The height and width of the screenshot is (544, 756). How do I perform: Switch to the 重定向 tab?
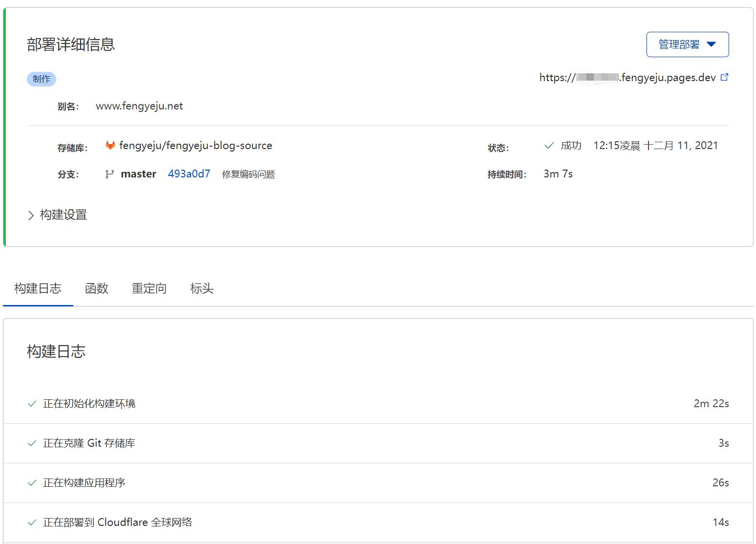coord(149,288)
